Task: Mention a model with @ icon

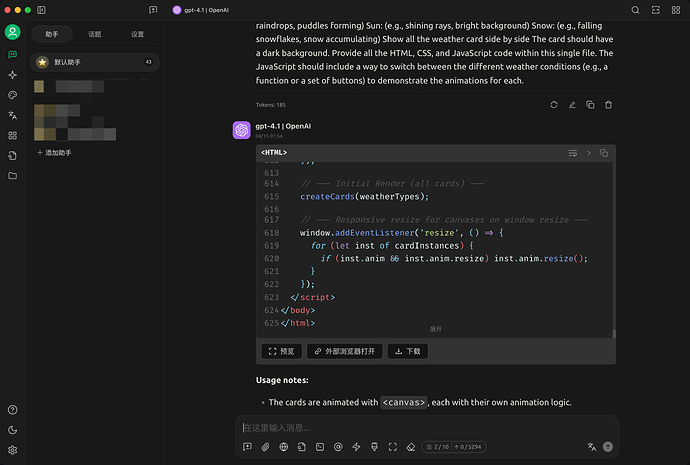Action: point(338,447)
